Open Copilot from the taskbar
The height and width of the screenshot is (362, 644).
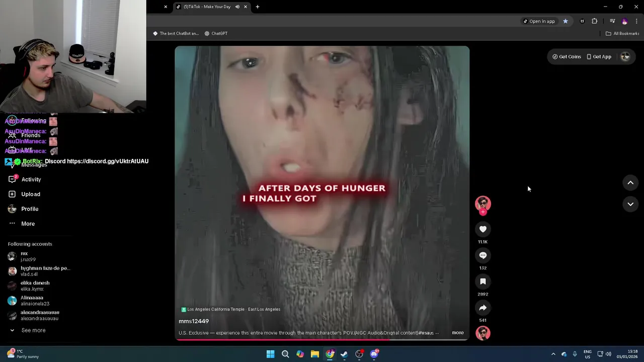(x=300, y=354)
